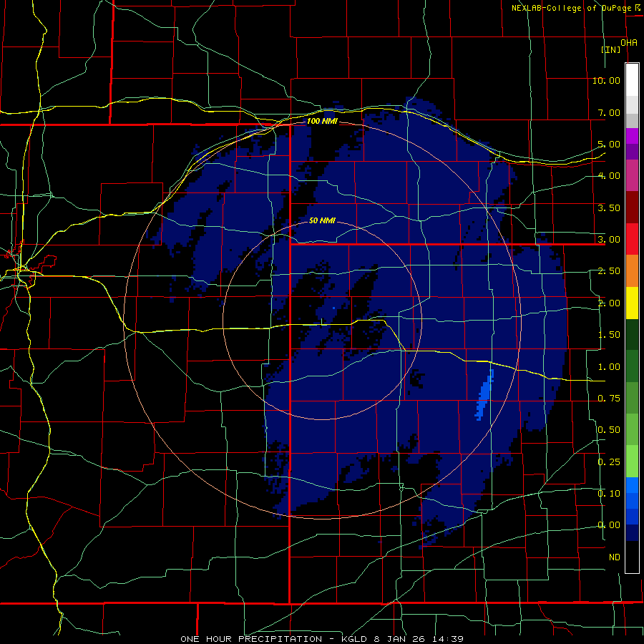Image resolution: width=644 pixels, height=644 pixels.
Task: Click the 3.00 legend value
Action: pos(609,240)
